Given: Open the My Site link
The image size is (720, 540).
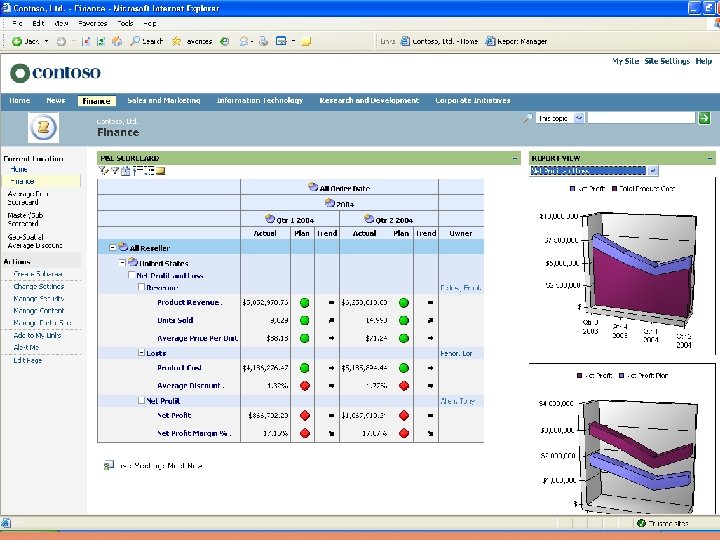Looking at the screenshot, I should (625, 61).
